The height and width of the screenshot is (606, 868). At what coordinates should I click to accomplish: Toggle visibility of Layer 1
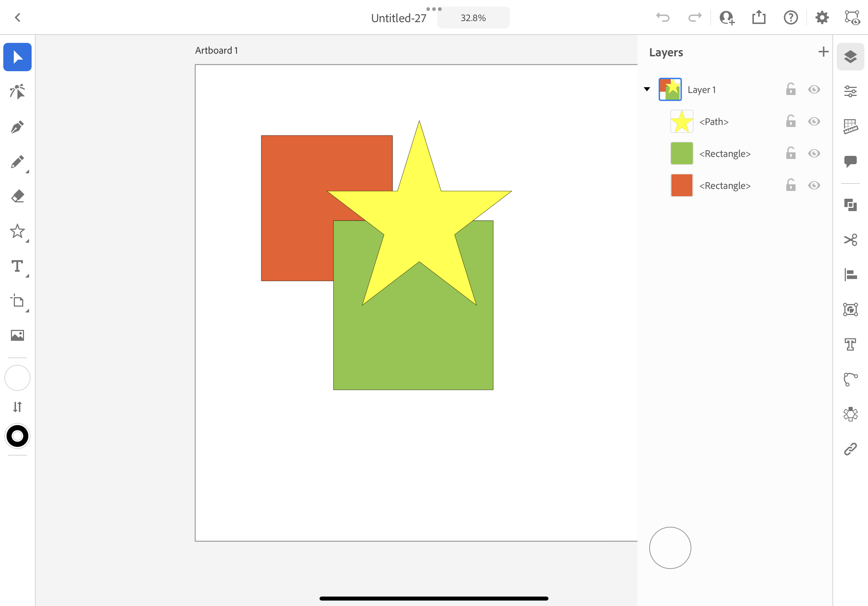coord(814,89)
